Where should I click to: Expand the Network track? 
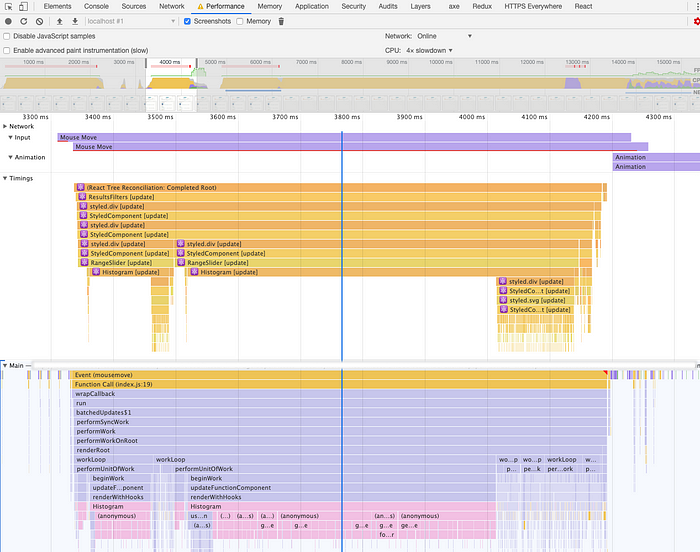[5, 126]
